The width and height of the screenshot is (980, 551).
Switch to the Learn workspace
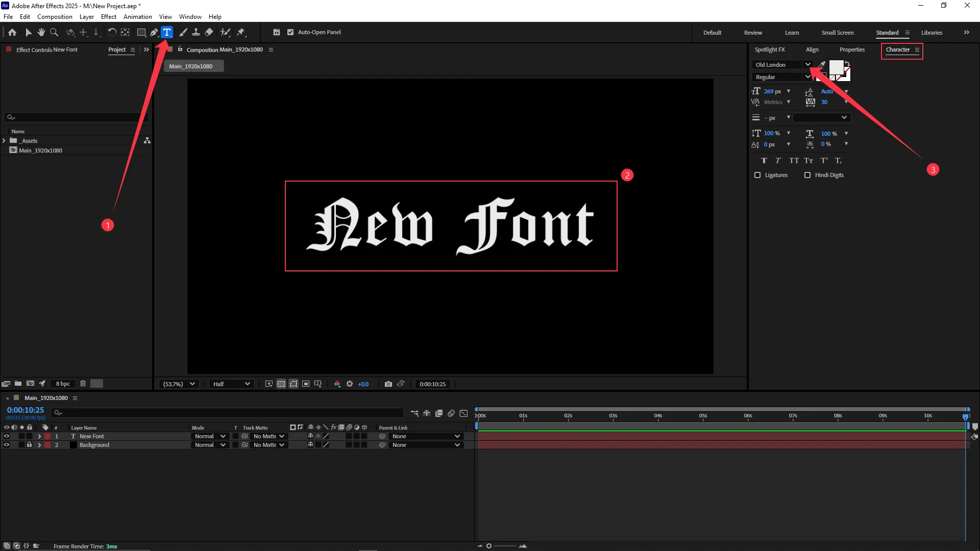click(792, 33)
